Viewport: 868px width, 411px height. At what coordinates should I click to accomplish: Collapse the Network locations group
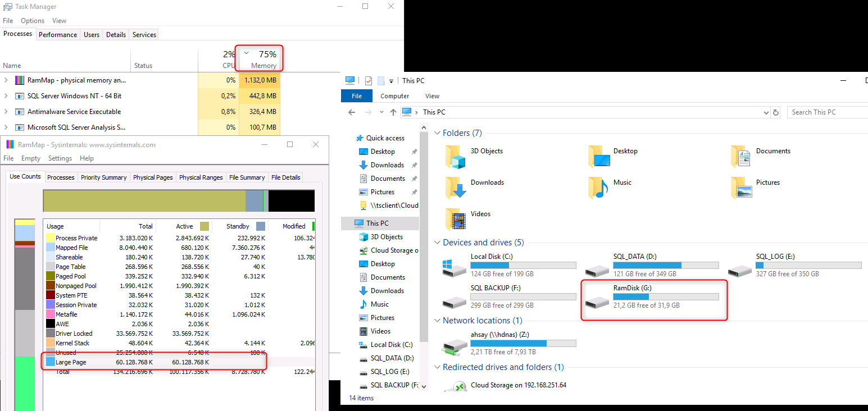pos(437,321)
